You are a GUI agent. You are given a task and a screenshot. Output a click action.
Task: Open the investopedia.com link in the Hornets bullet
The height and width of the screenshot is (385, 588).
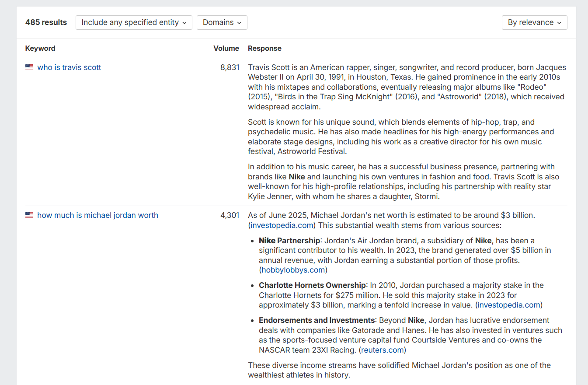[x=508, y=304]
